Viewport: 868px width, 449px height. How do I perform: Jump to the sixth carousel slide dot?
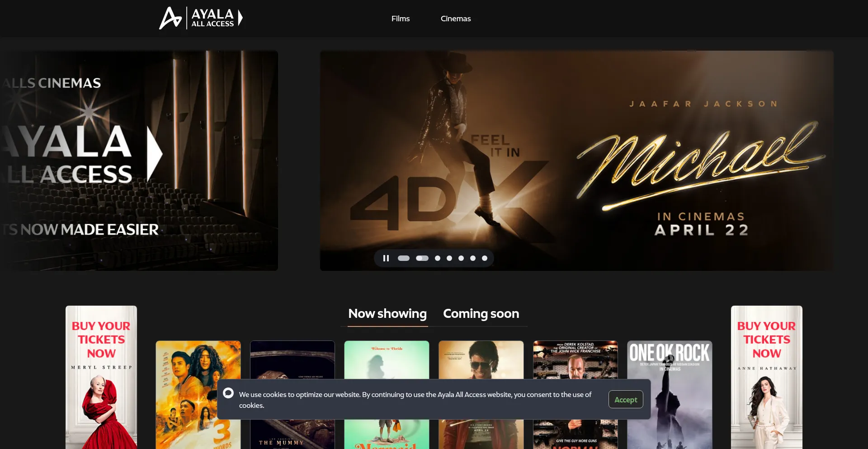[473, 258]
